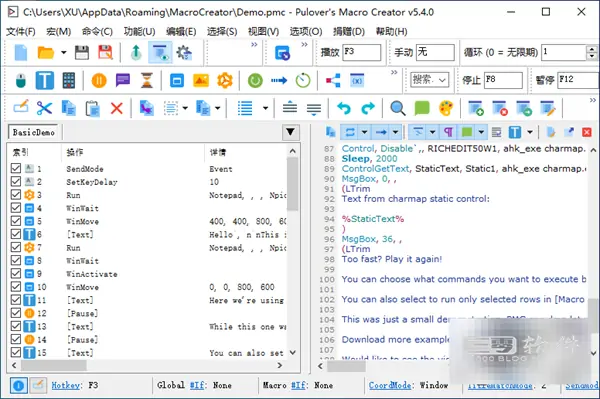Click the 停止 hotkey field F8
600x399 pixels.
coord(503,80)
